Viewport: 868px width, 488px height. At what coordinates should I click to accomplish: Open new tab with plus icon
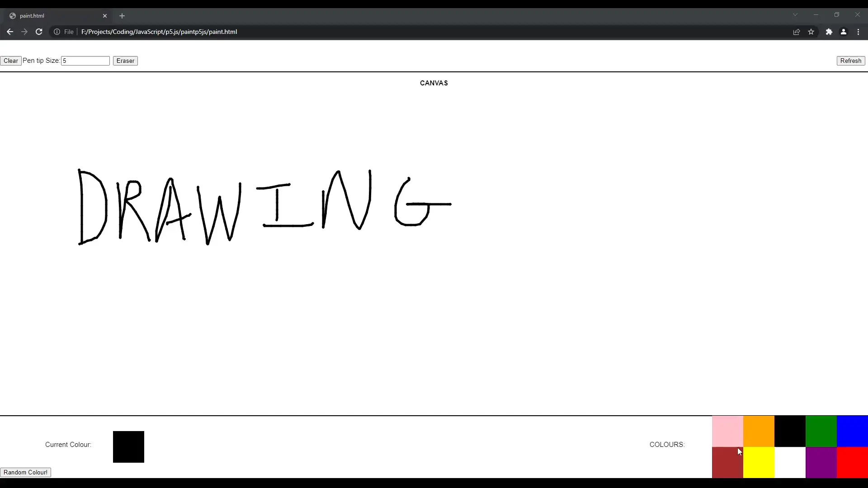(x=122, y=16)
